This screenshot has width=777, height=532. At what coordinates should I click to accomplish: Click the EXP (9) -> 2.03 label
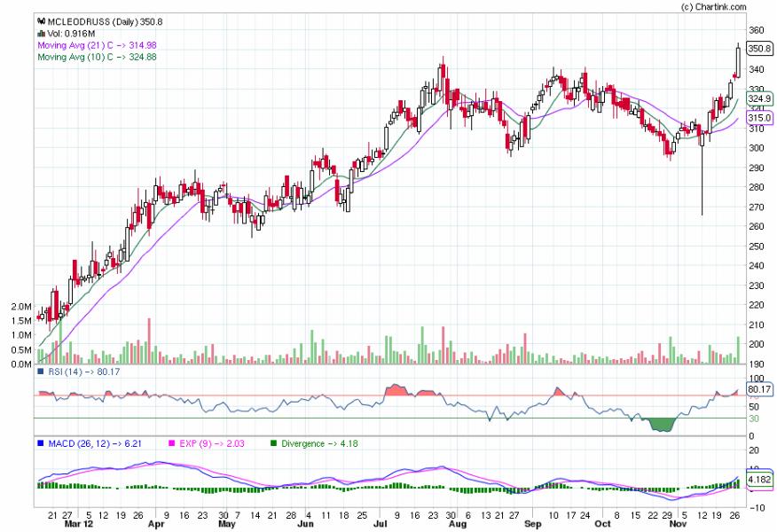pyautogui.click(x=212, y=444)
